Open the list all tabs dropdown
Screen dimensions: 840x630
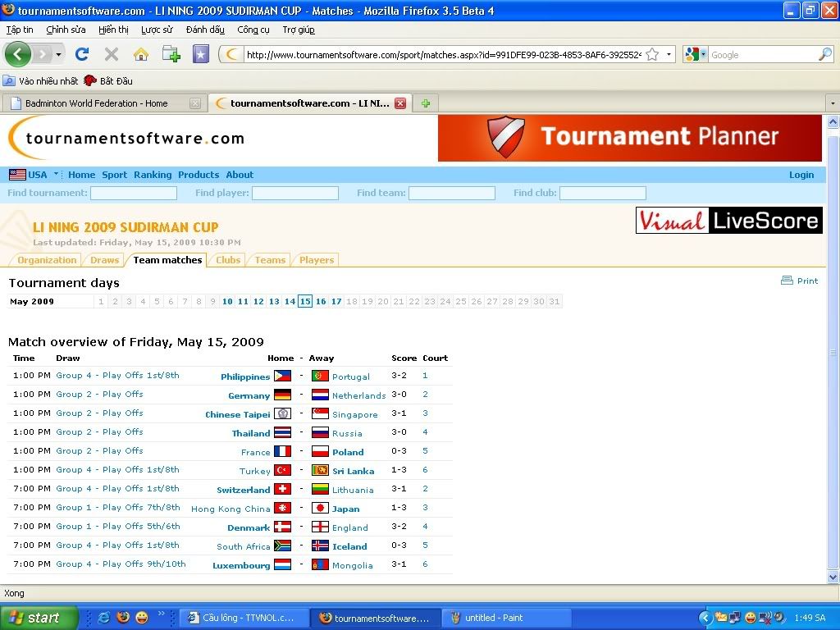[x=833, y=103]
